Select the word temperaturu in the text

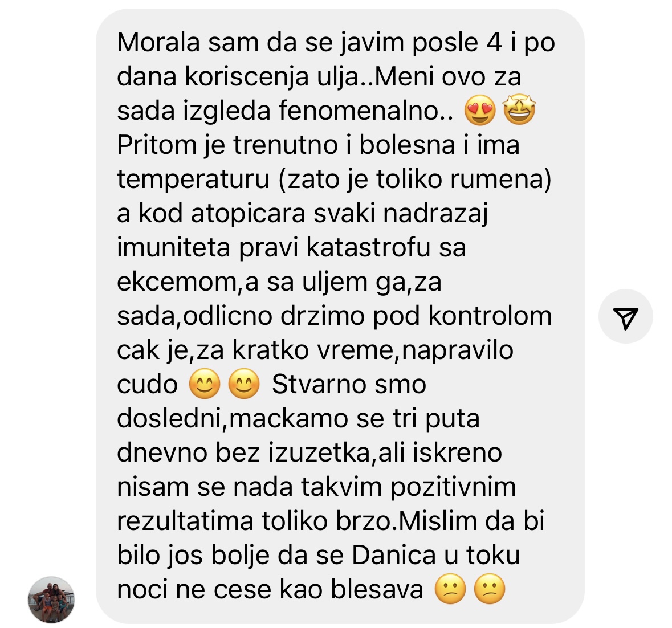coord(193,180)
